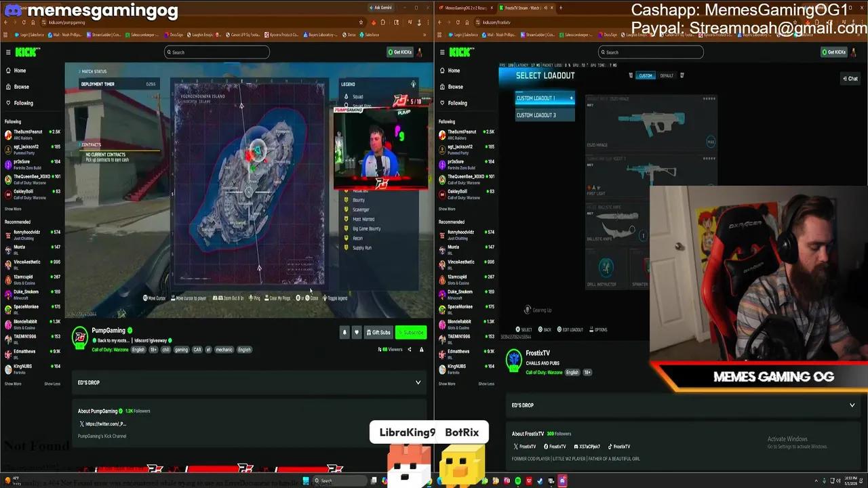Click PumpGaming channel avatar
Image resolution: width=868 pixels, height=488 pixels.
click(80, 337)
